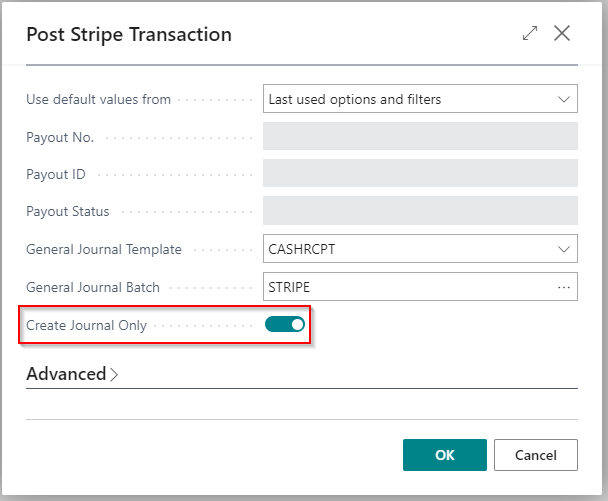Click the Create Journal Only label
The height and width of the screenshot is (501, 608).
pos(86,325)
